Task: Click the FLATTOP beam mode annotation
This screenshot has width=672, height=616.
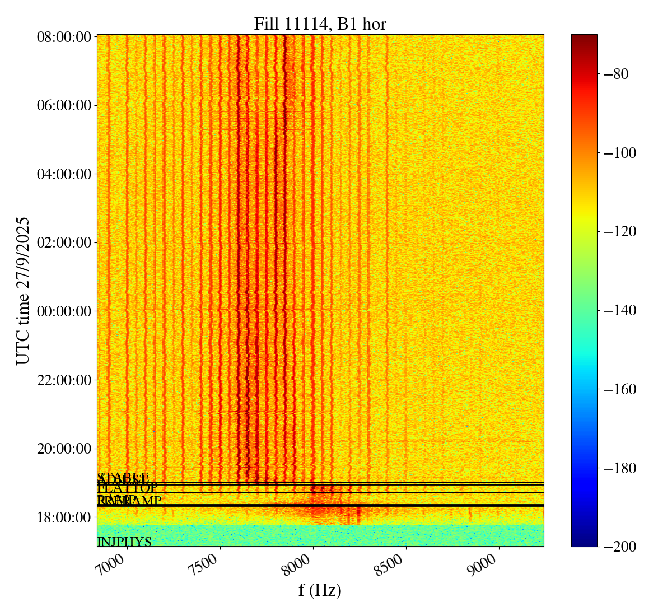Action: [128, 488]
